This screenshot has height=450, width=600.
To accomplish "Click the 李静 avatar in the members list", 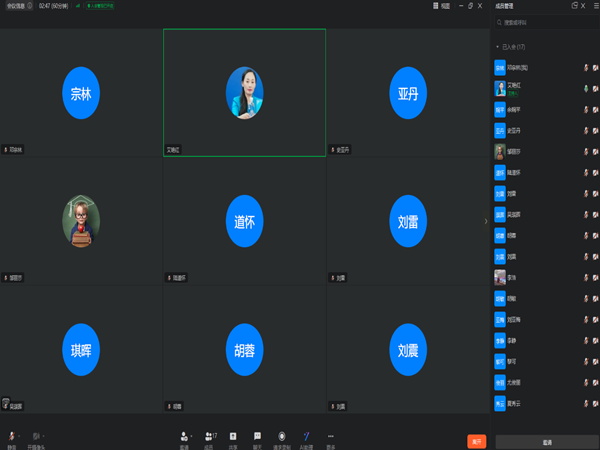I will (x=500, y=340).
